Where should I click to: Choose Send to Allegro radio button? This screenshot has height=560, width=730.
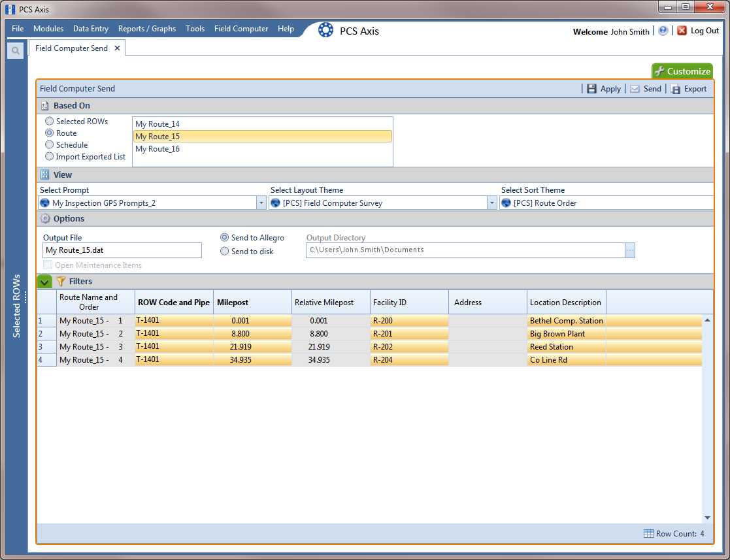[224, 237]
